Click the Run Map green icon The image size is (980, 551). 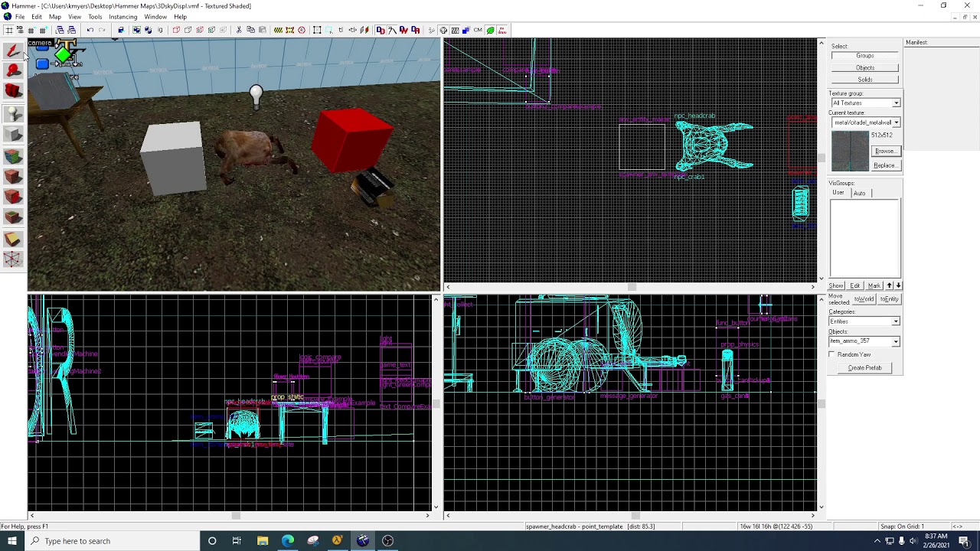(490, 30)
